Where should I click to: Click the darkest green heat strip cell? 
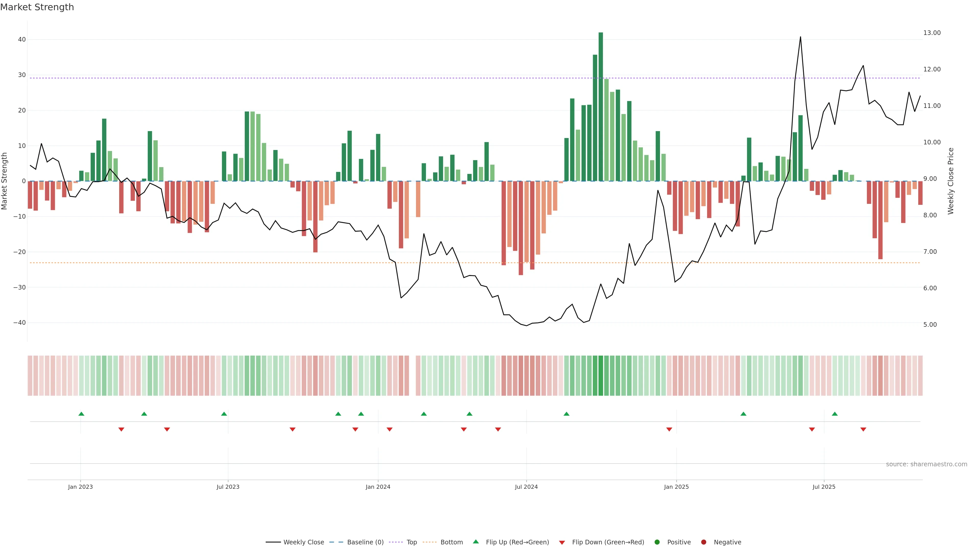tap(601, 376)
